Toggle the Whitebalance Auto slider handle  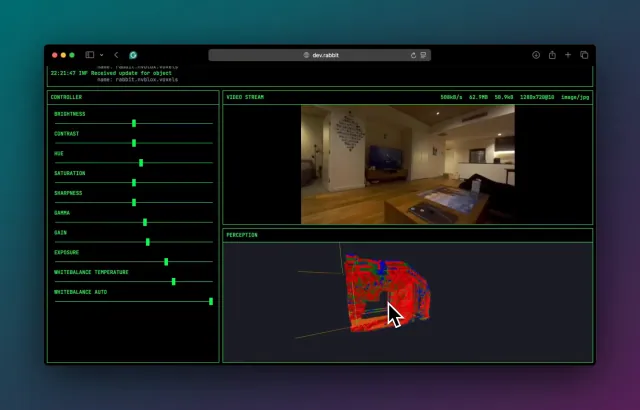(211, 301)
